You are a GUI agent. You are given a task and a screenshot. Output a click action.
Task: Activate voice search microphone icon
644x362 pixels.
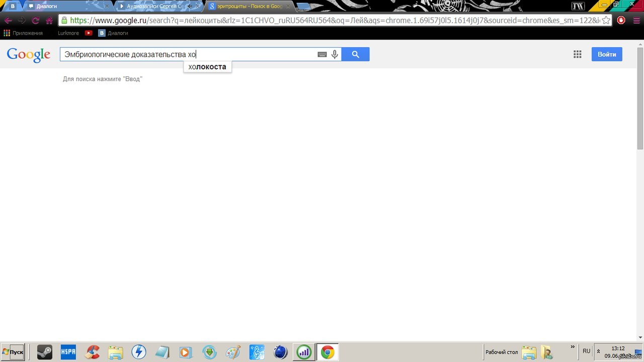click(335, 54)
